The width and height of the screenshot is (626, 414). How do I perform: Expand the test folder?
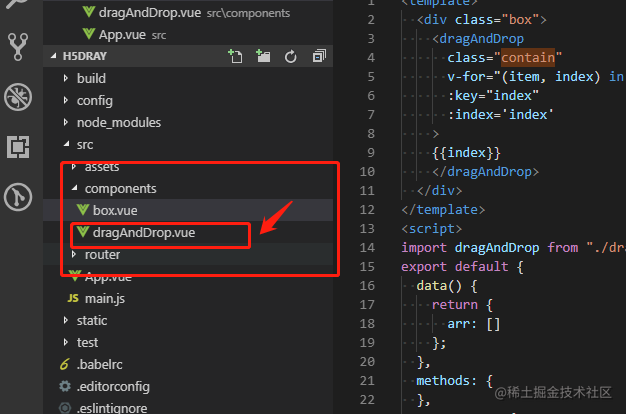click(x=66, y=342)
